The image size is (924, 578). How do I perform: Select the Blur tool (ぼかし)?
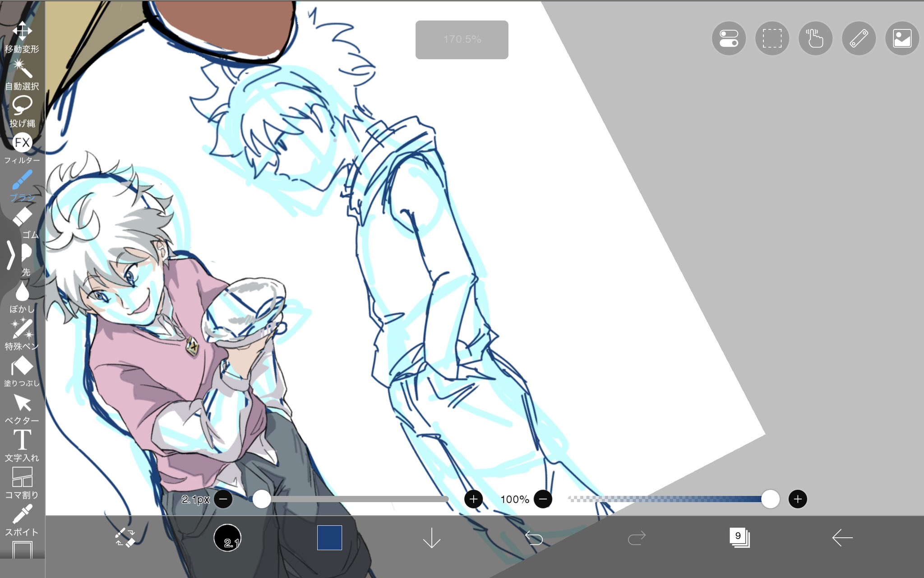(x=22, y=292)
